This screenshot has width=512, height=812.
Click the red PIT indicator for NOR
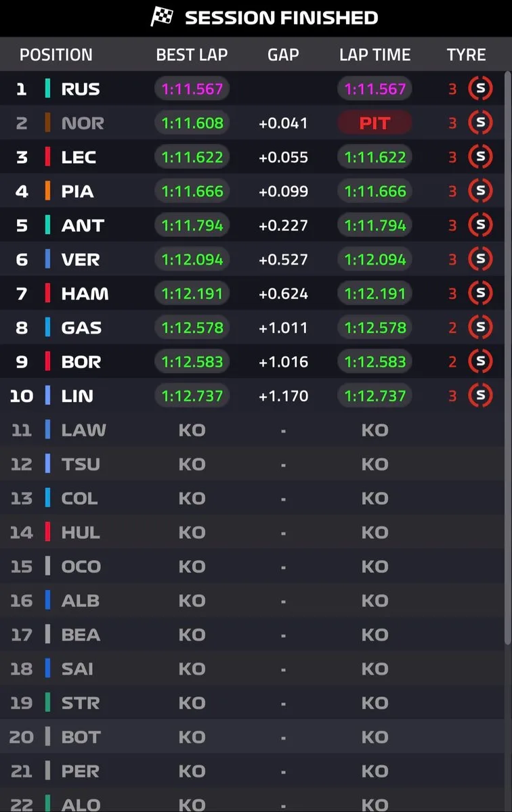pyautogui.click(x=375, y=123)
